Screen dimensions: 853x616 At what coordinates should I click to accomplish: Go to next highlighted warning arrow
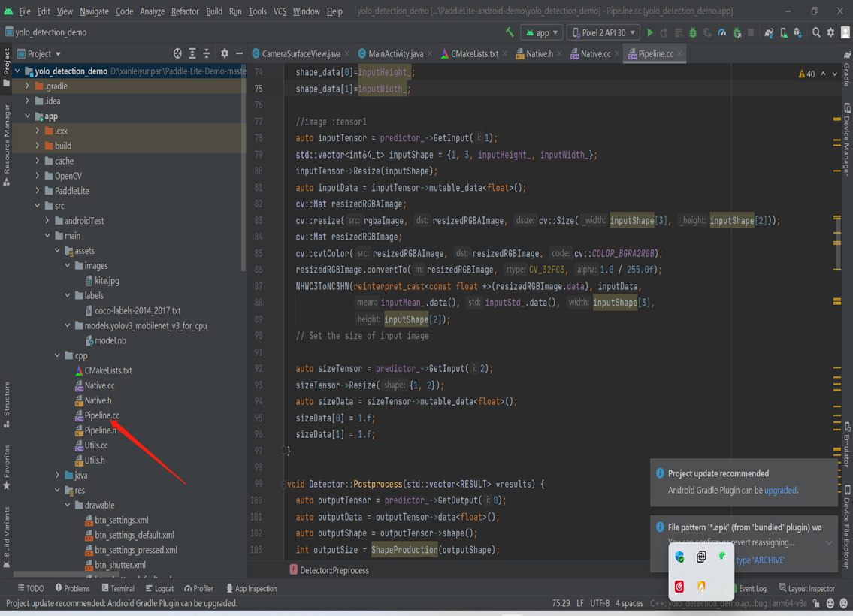point(834,74)
